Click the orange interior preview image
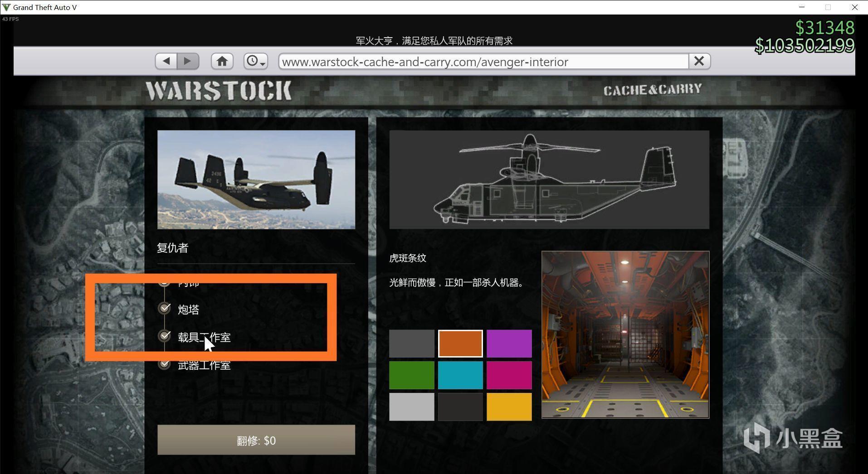Image resolution: width=868 pixels, height=474 pixels. point(625,335)
